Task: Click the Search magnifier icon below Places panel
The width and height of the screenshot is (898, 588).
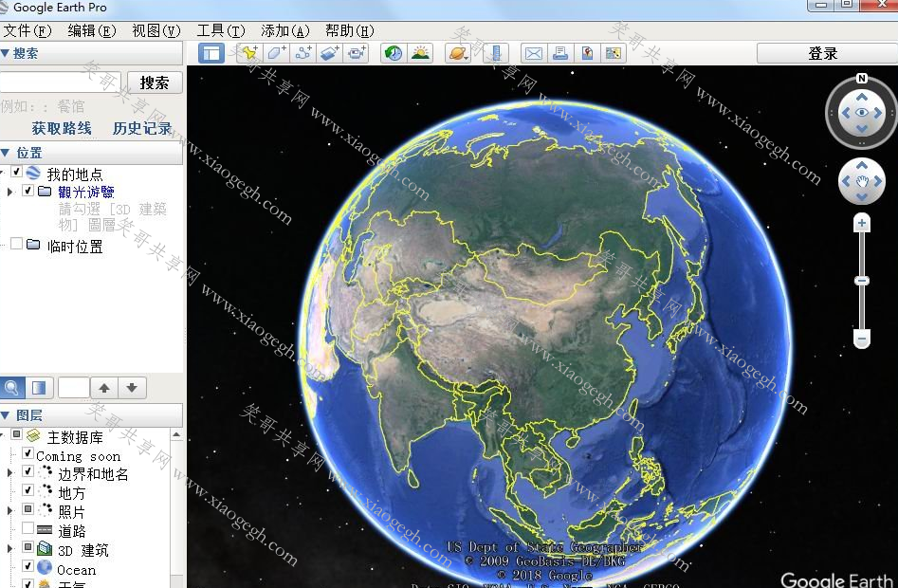Action: pos(11,388)
